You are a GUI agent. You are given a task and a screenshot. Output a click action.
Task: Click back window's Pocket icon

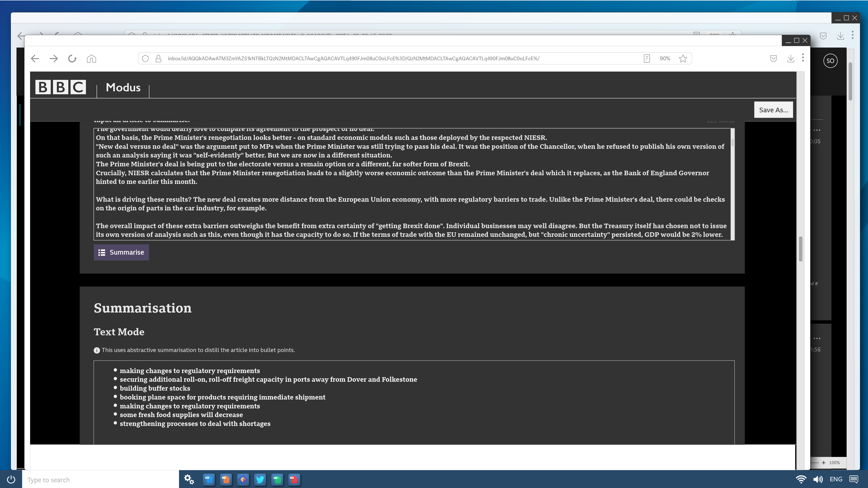(823, 36)
